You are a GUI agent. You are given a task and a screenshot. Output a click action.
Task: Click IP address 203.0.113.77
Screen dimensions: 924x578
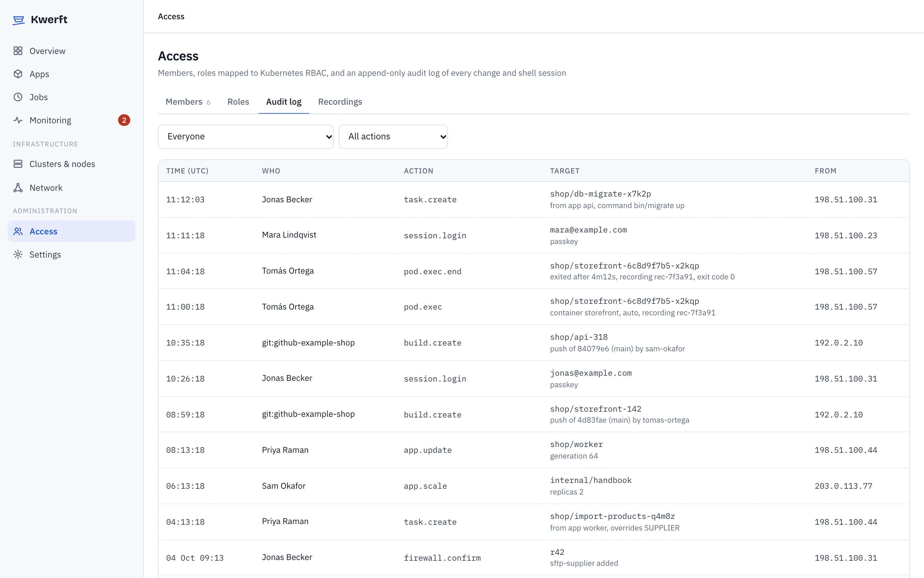coord(843,486)
